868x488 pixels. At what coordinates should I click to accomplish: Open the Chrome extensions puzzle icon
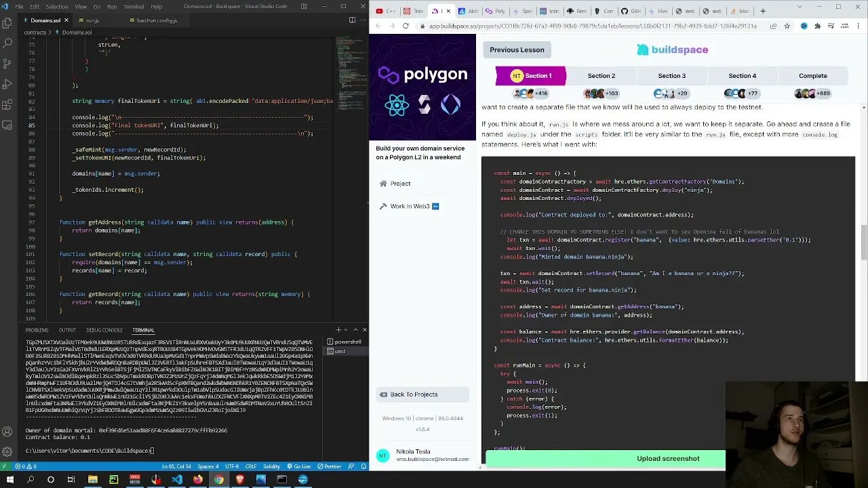817,26
